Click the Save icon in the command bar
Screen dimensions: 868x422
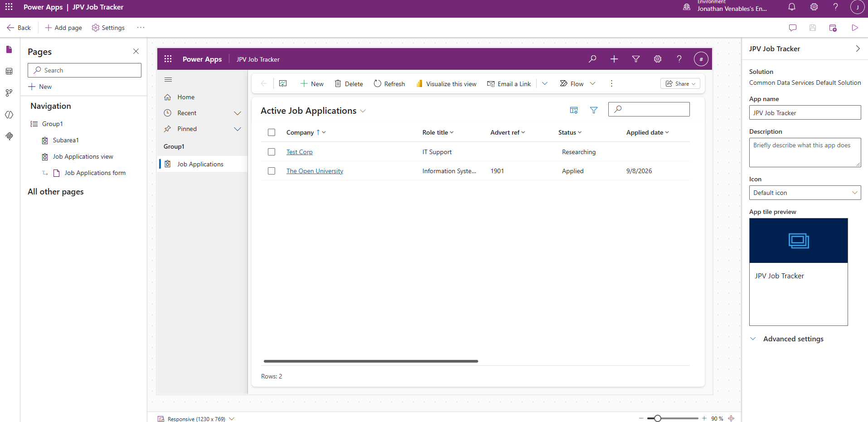[813, 28]
